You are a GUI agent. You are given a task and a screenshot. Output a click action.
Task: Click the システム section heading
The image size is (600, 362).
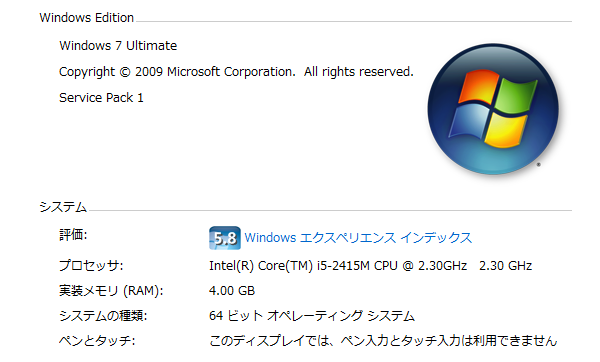(63, 207)
